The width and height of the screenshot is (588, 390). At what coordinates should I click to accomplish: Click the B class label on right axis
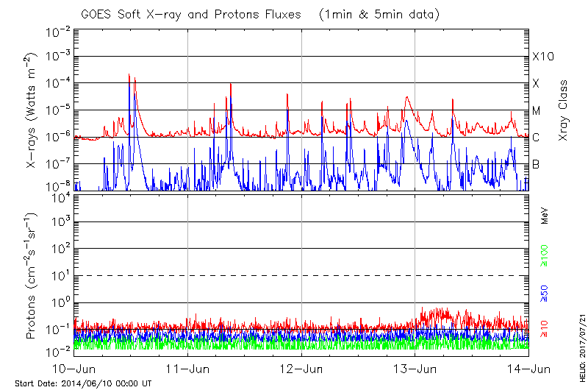536,164
